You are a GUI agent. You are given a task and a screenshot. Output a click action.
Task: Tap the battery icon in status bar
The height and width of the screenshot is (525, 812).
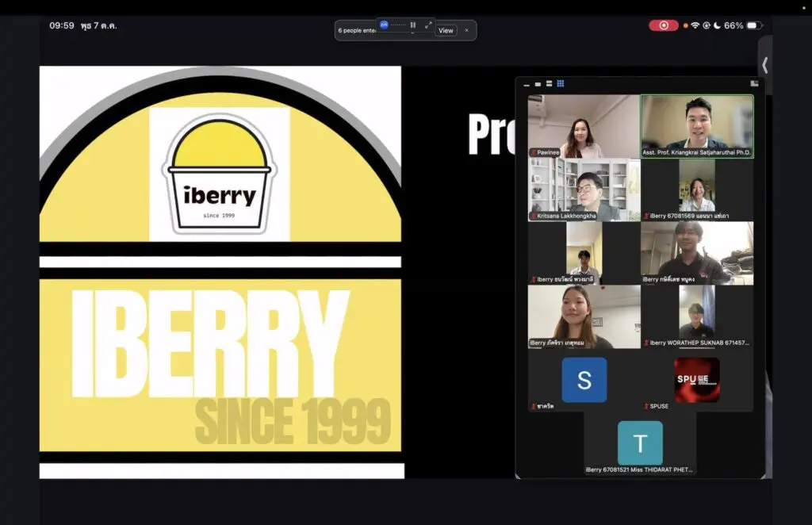754,25
